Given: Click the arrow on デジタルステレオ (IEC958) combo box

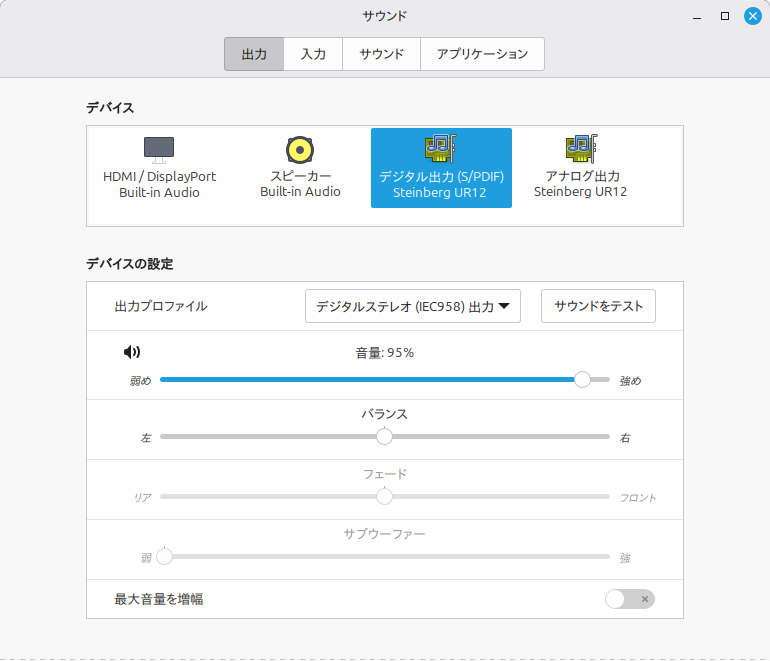Looking at the screenshot, I should click(x=504, y=307).
